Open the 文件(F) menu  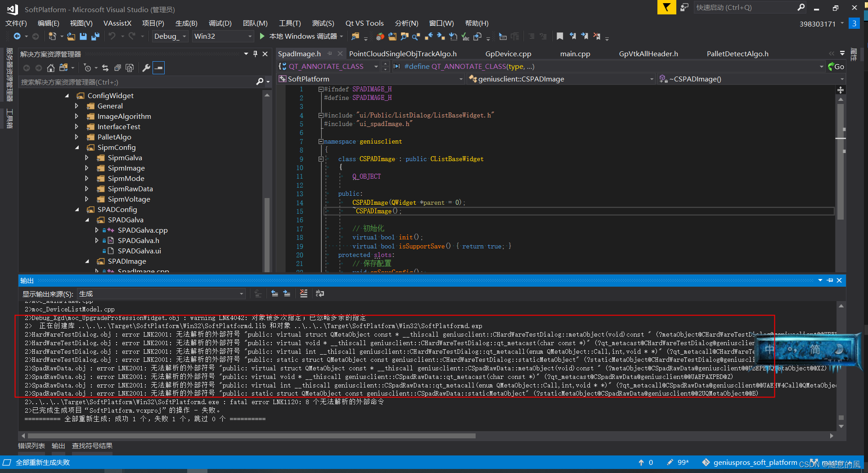coord(16,23)
